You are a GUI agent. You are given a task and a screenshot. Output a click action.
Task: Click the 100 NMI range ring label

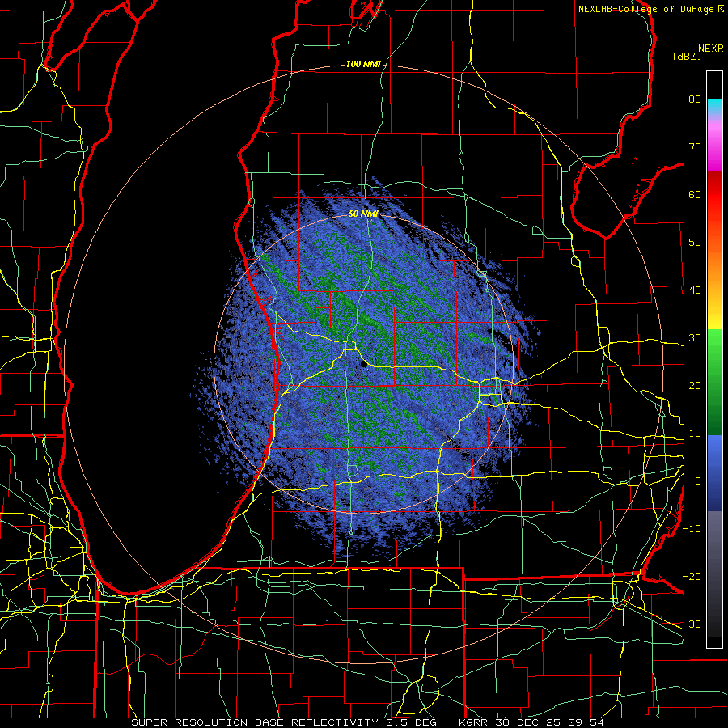click(x=363, y=64)
